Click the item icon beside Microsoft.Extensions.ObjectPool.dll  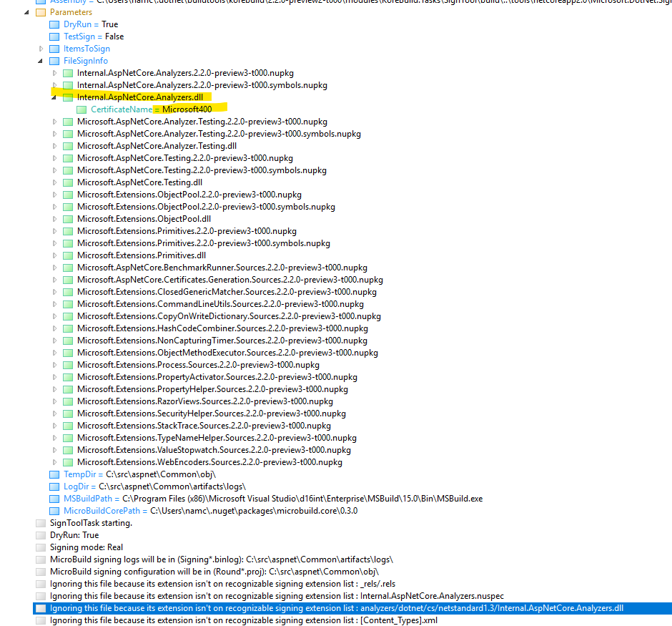(68, 218)
